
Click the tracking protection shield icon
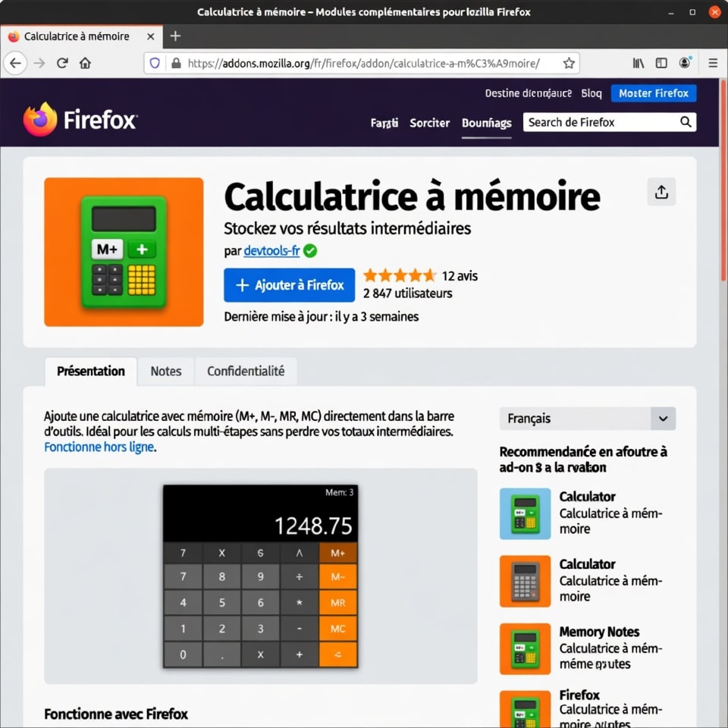155,63
